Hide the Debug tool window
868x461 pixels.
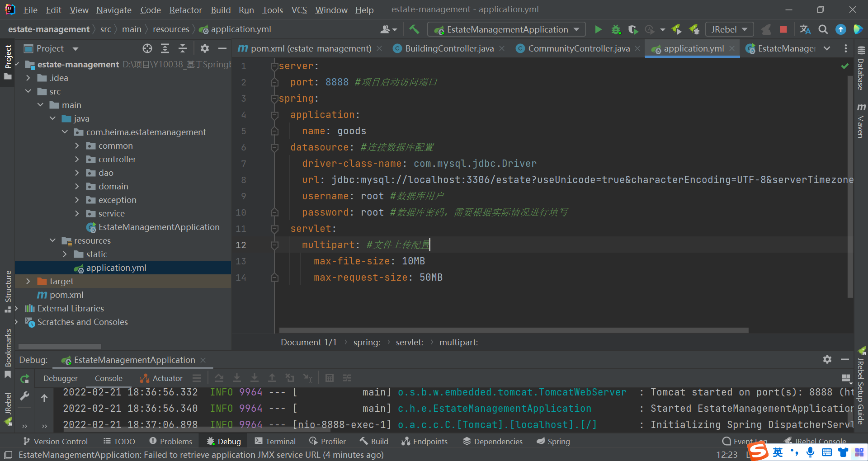coord(845,359)
